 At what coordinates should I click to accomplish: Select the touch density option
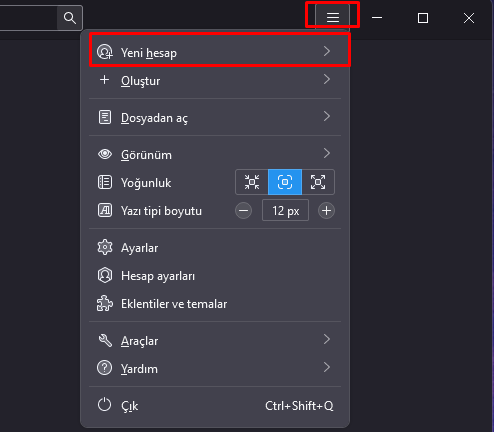[318, 182]
